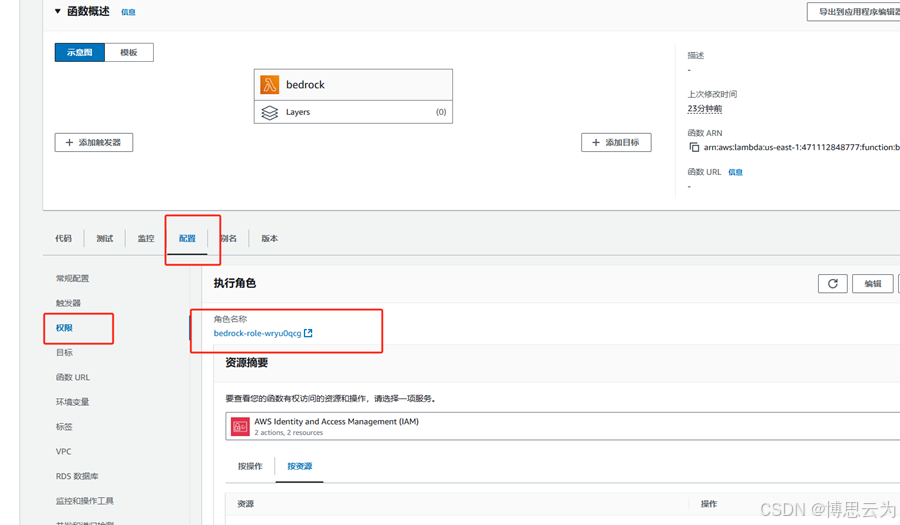The width and height of the screenshot is (900, 525).
Task: Click the 23分钟前 modified time
Action: [705, 108]
